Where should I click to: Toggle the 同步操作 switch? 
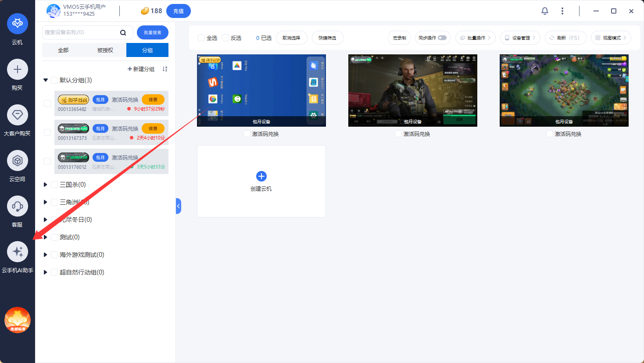point(442,38)
